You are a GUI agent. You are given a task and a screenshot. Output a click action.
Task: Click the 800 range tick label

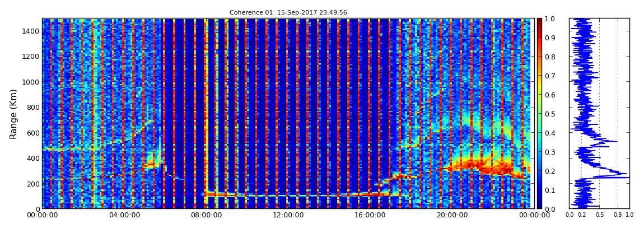(33, 107)
